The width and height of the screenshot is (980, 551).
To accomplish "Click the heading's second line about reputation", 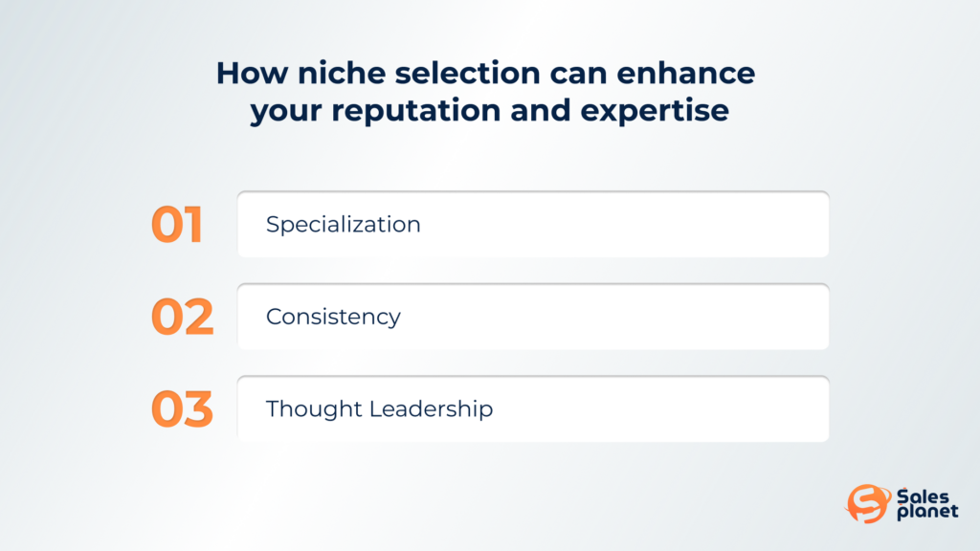I will pos(489,111).
